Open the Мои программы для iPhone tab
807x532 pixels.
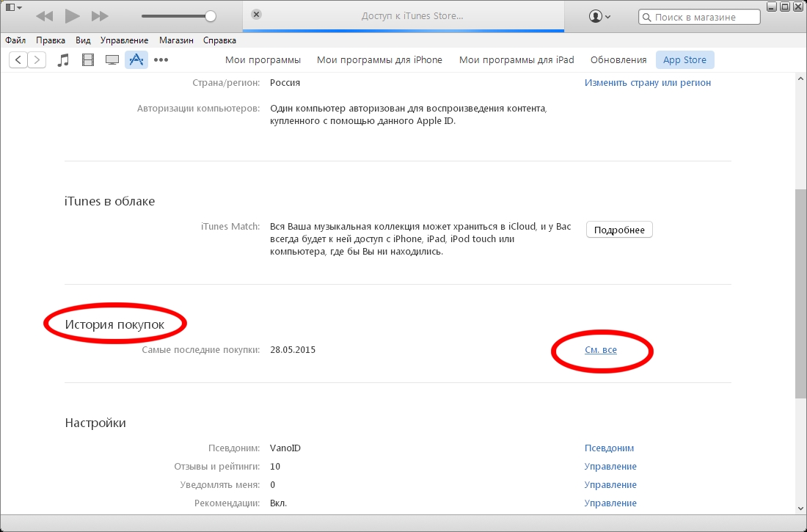(380, 59)
